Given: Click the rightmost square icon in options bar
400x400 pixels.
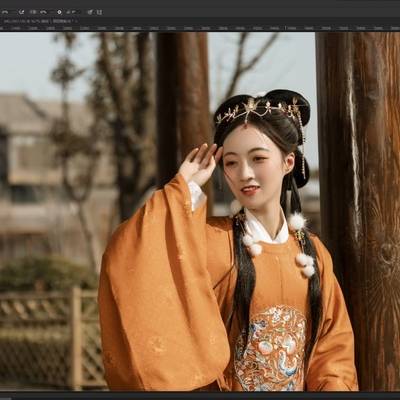Looking at the screenshot, I should (x=99, y=12).
